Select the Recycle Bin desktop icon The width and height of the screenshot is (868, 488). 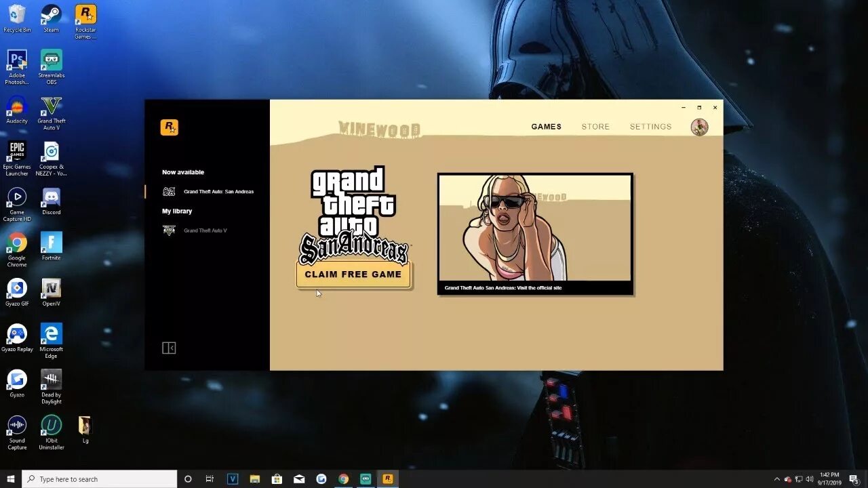[17, 18]
